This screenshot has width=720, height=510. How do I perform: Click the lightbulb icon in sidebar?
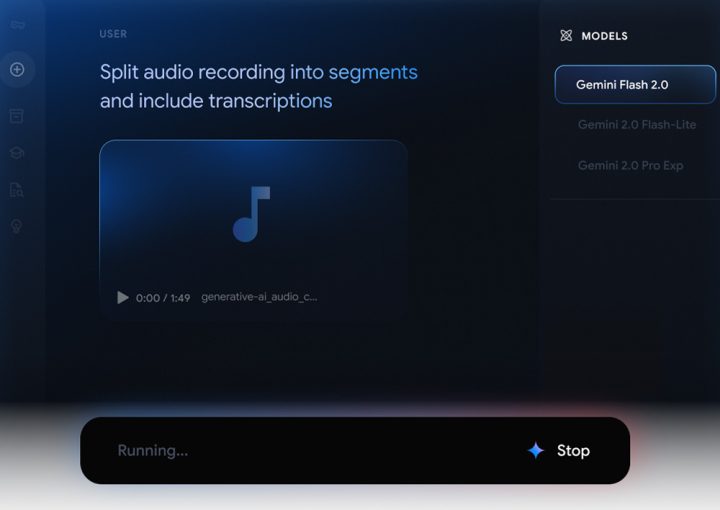[x=17, y=226]
